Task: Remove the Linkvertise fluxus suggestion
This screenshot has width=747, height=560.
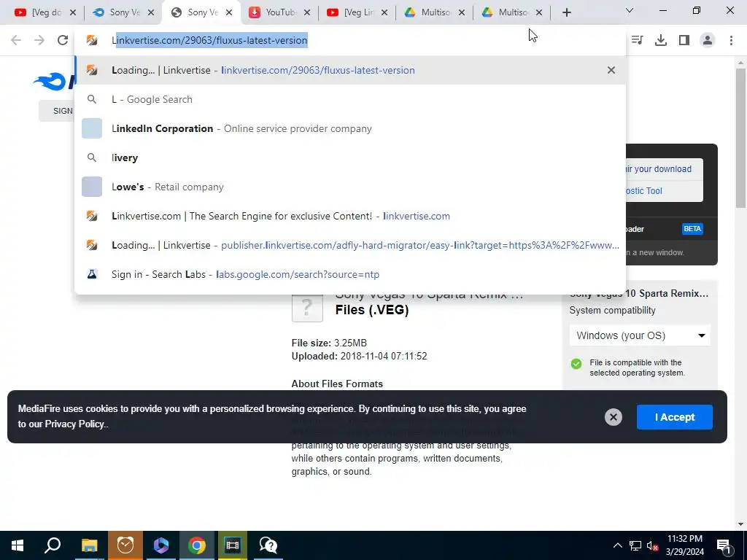Action: pos(611,70)
